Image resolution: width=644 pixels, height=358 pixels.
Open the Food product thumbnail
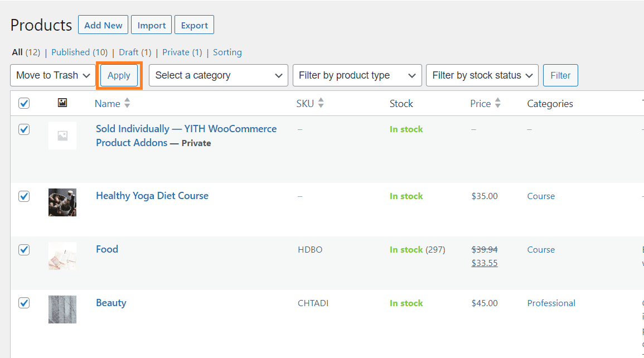pos(62,256)
